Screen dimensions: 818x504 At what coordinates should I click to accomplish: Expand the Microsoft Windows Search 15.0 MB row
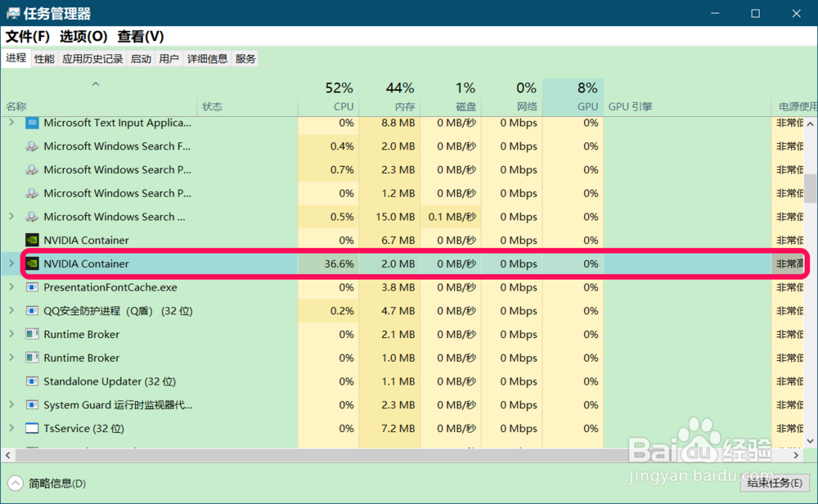click(11, 216)
